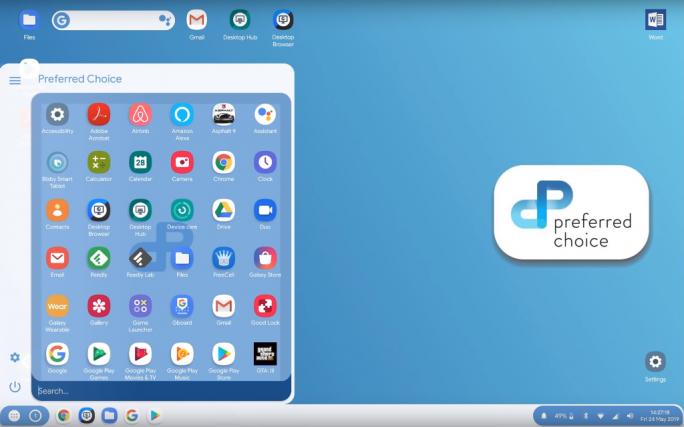Launch Adobe Acrobat from the app drawer

coord(99,115)
